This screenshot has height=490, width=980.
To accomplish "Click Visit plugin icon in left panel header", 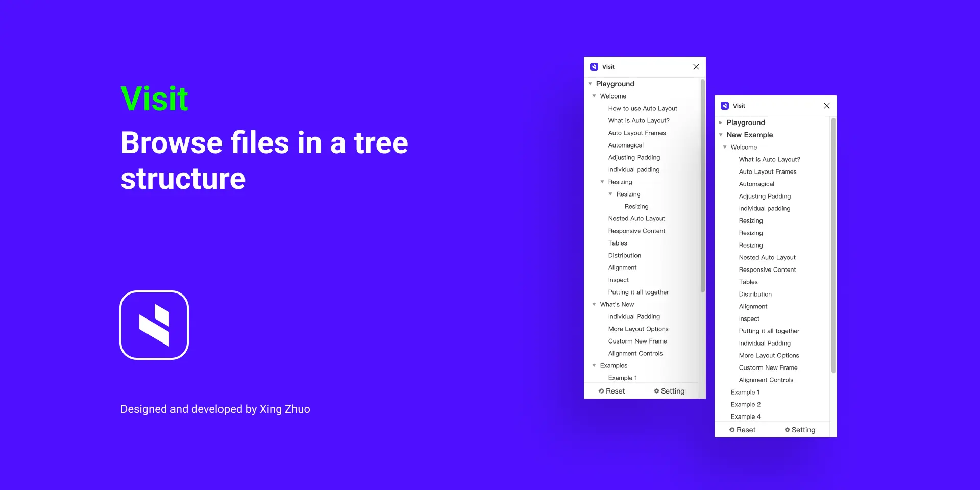I will (594, 67).
